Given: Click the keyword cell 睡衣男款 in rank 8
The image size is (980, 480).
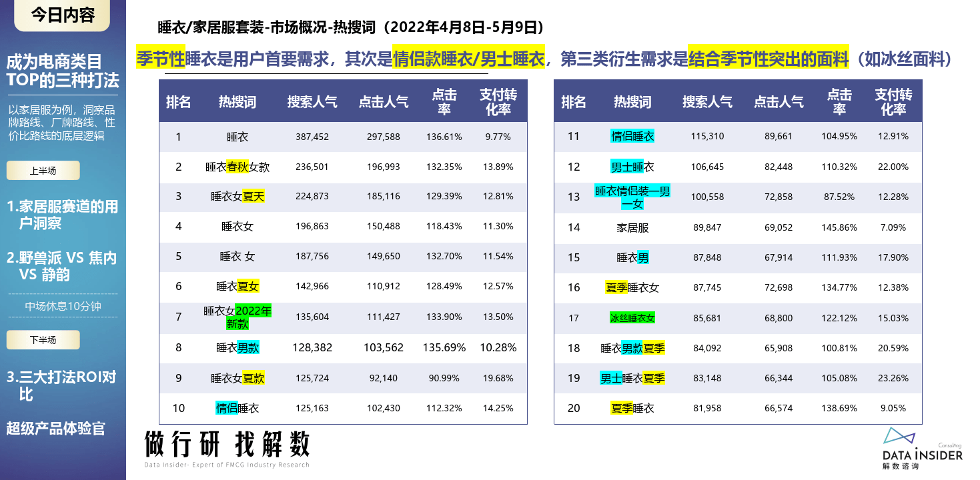Looking at the screenshot, I should tap(237, 347).
